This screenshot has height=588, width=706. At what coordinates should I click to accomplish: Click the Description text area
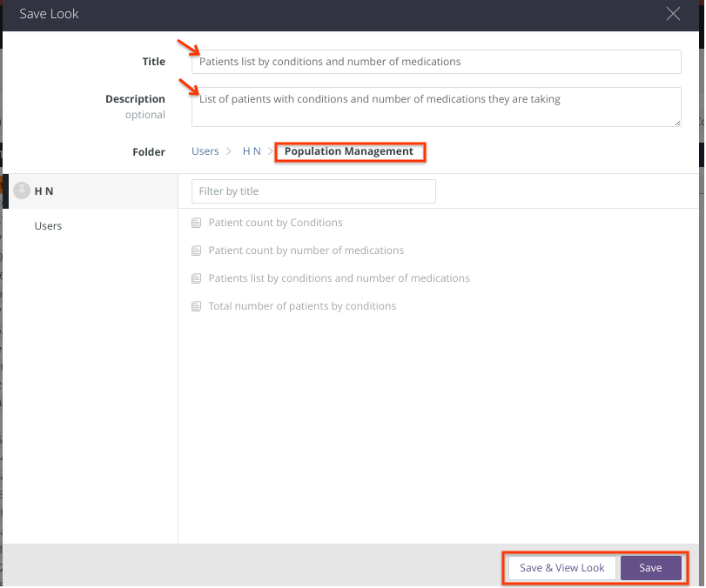[x=435, y=106]
